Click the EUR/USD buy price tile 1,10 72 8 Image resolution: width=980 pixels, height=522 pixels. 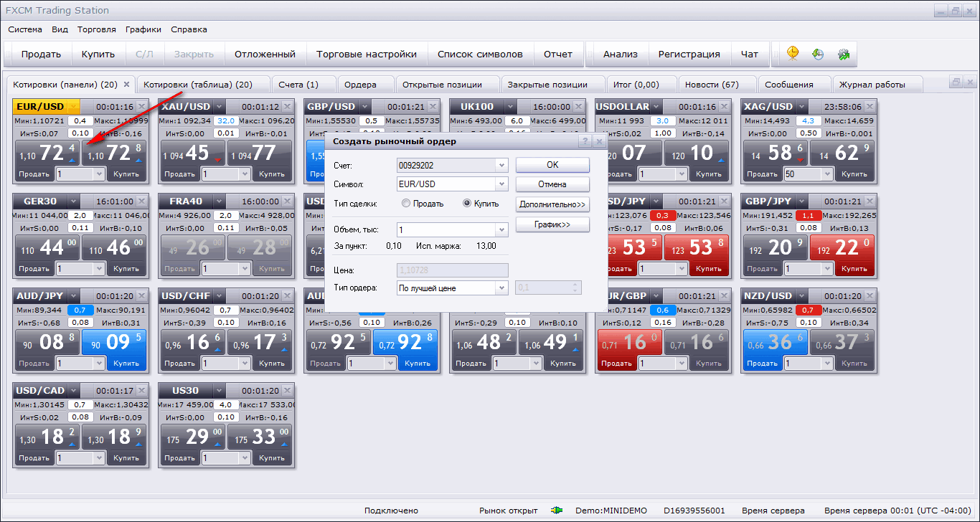[x=115, y=153]
